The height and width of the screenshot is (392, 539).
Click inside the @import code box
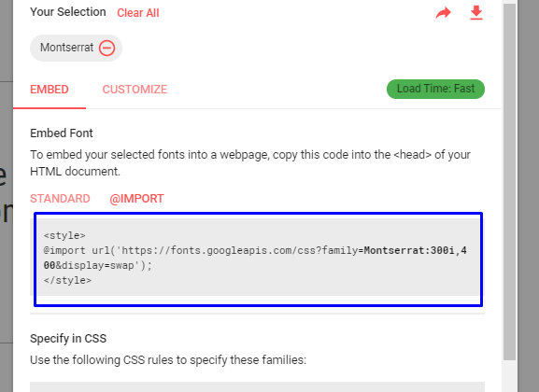click(x=258, y=258)
